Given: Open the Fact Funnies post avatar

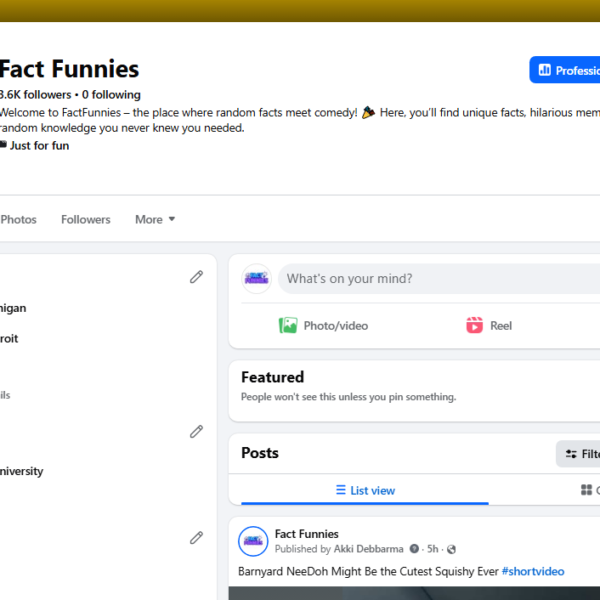Looking at the screenshot, I should click(x=253, y=541).
